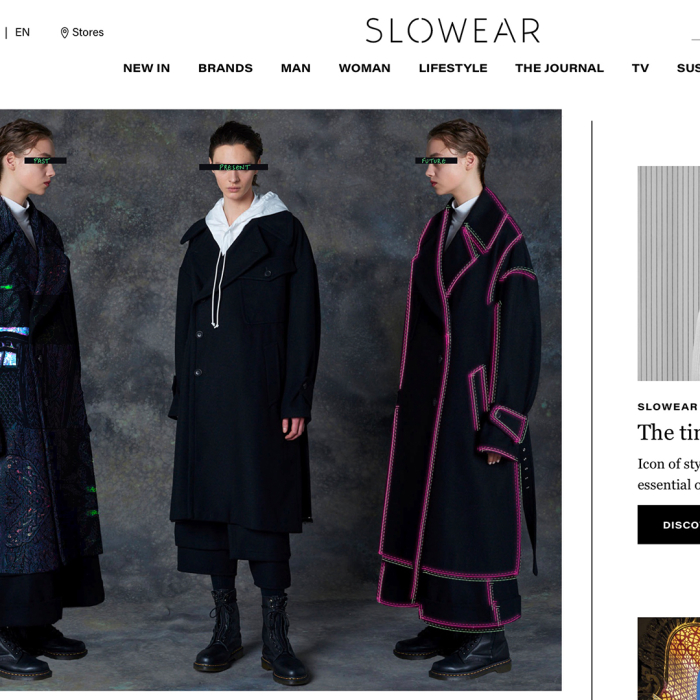Screen dimensions: 700x700
Task: Open THE JOURNAL section
Action: (x=559, y=68)
